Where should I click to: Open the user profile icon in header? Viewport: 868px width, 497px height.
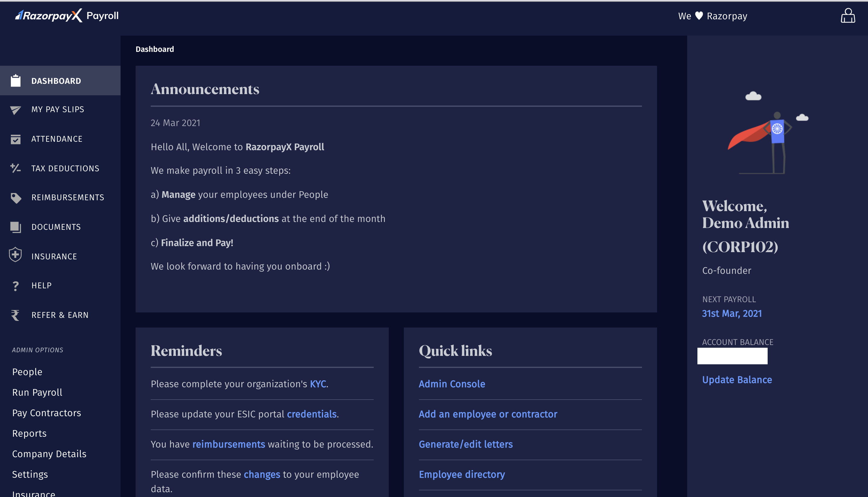[x=848, y=16]
